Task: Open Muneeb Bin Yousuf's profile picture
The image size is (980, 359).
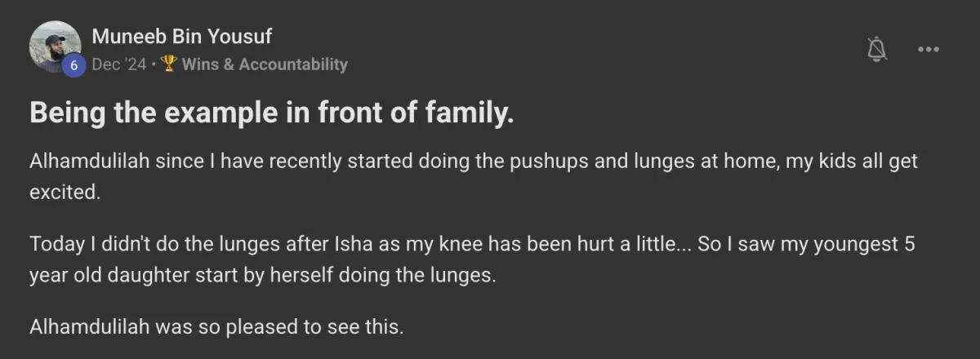Action: click(x=54, y=45)
